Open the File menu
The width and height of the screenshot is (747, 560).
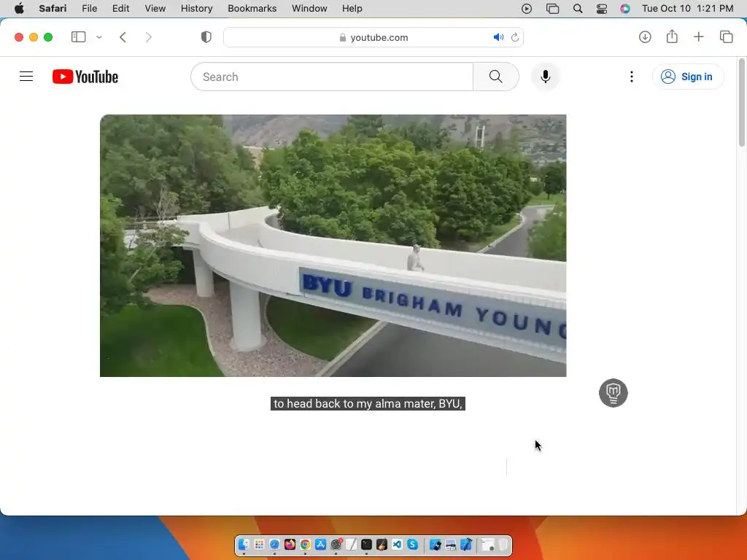coord(90,8)
